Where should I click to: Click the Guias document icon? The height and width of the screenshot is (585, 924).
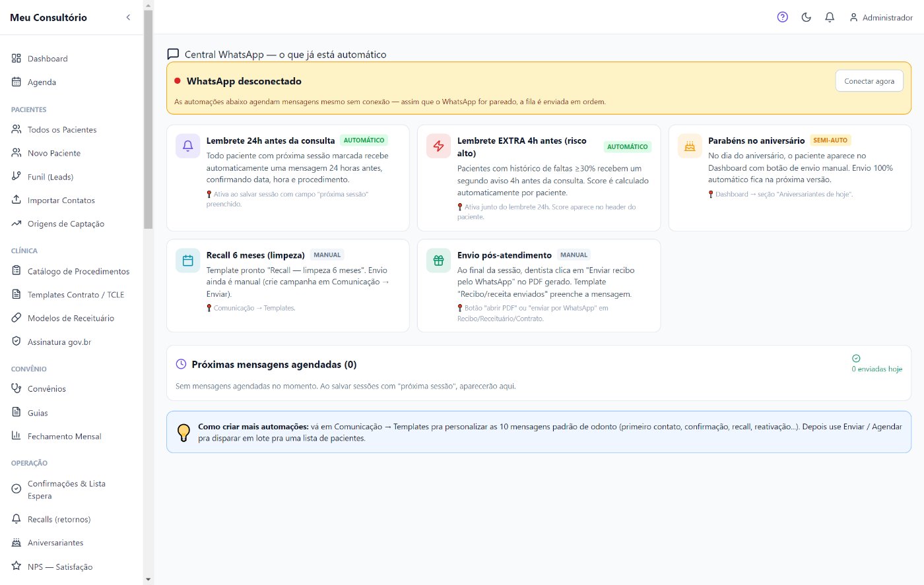16,412
